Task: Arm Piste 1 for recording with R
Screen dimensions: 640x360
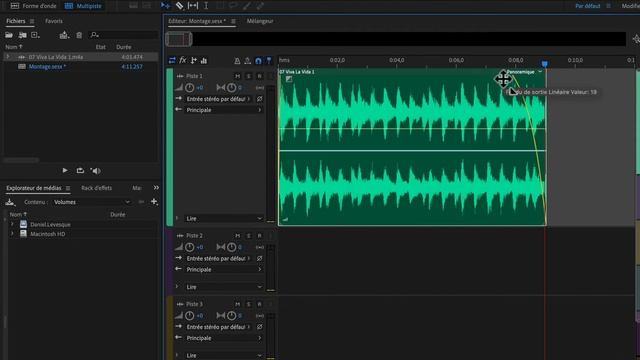Action: tap(259, 76)
